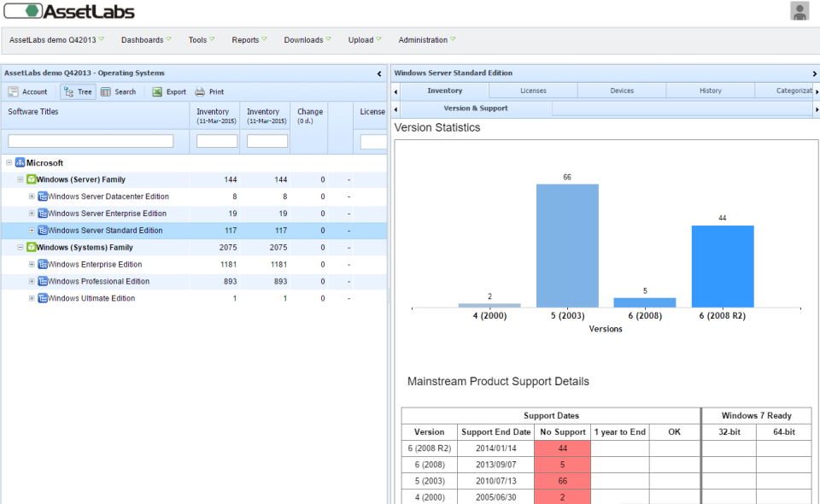The width and height of the screenshot is (820, 504).
Task: Click the Microsoft vendor icon
Action: tap(20, 162)
